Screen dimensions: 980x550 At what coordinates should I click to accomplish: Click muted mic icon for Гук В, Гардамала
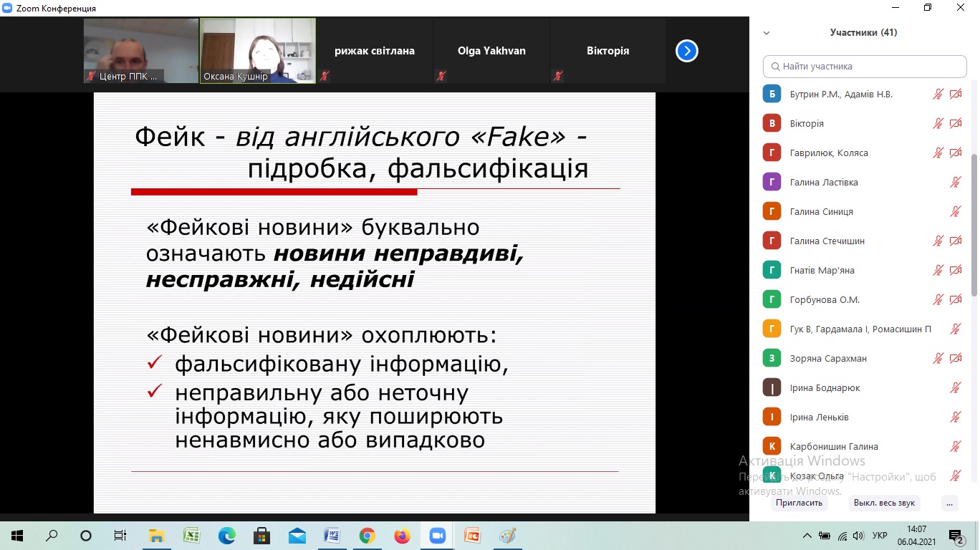[x=956, y=329]
